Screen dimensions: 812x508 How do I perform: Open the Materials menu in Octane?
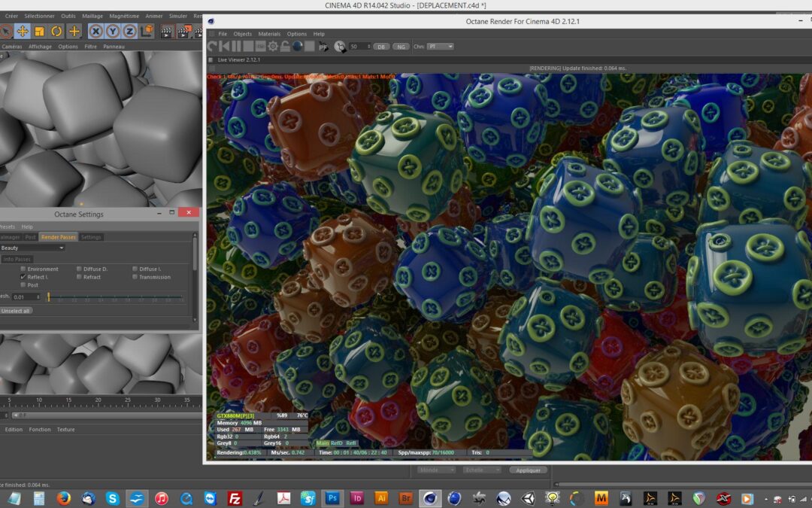coord(269,34)
